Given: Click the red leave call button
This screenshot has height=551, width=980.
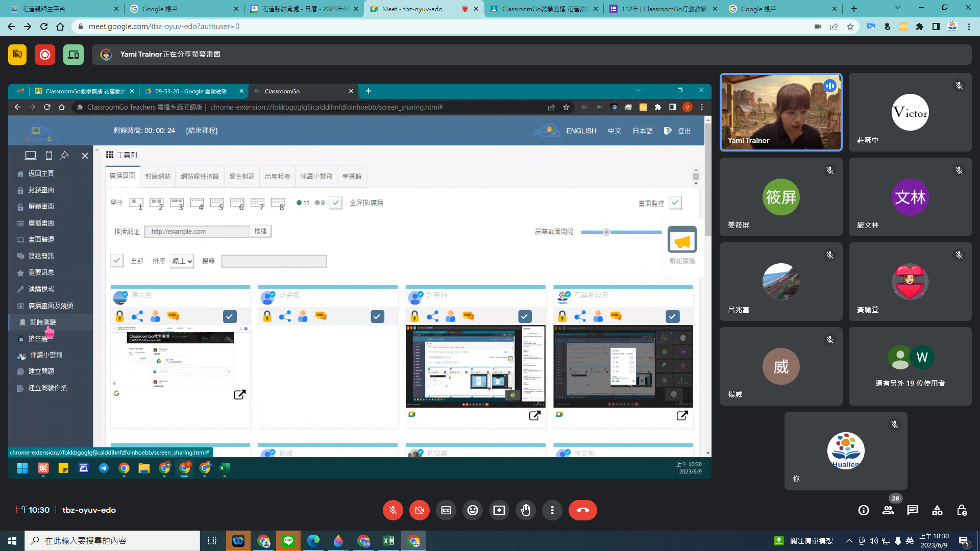Looking at the screenshot, I should click(582, 510).
